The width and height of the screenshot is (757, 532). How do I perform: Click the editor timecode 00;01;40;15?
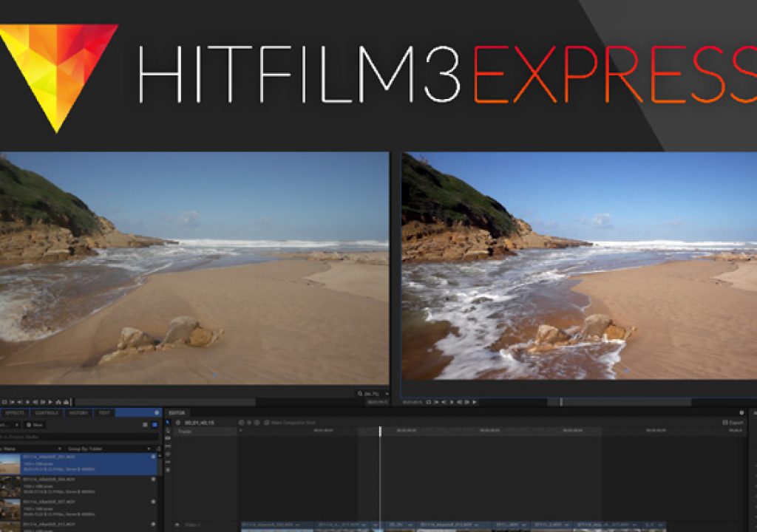199,423
